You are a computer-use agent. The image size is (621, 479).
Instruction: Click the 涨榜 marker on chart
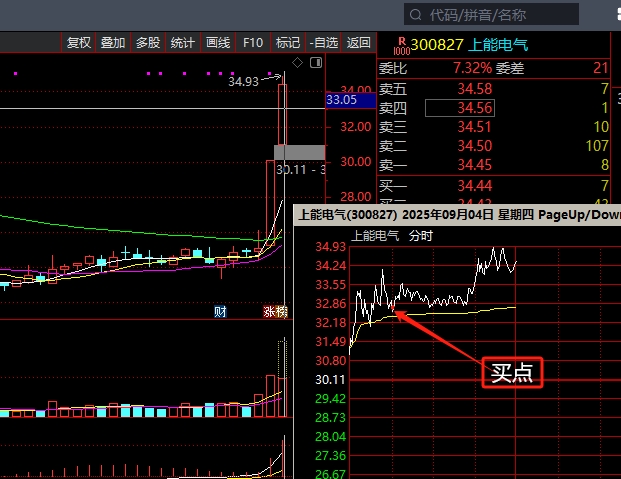pyautogui.click(x=275, y=312)
